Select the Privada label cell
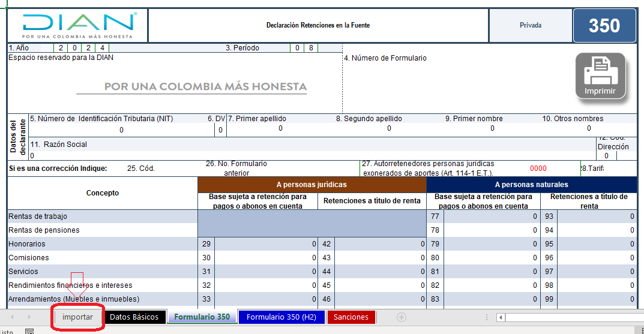The width and height of the screenshot is (644, 334). 531,26
